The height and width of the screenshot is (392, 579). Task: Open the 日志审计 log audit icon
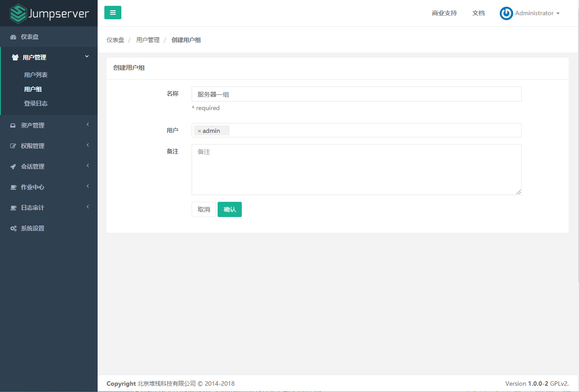coord(13,207)
